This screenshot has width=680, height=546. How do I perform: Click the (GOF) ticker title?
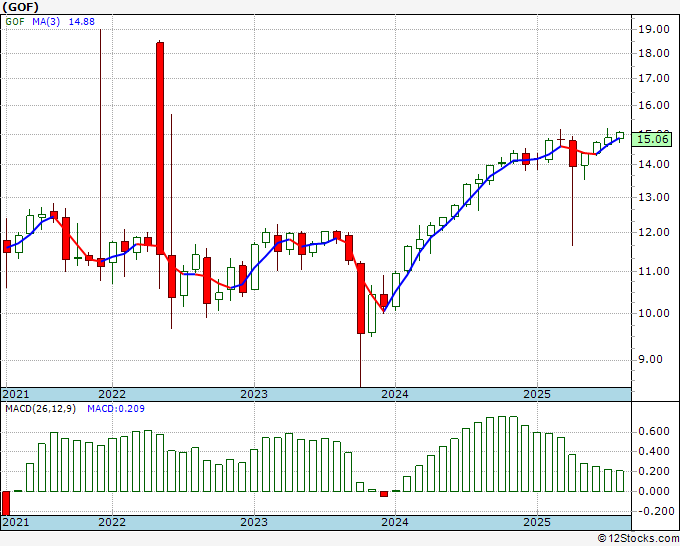pyautogui.click(x=20, y=7)
